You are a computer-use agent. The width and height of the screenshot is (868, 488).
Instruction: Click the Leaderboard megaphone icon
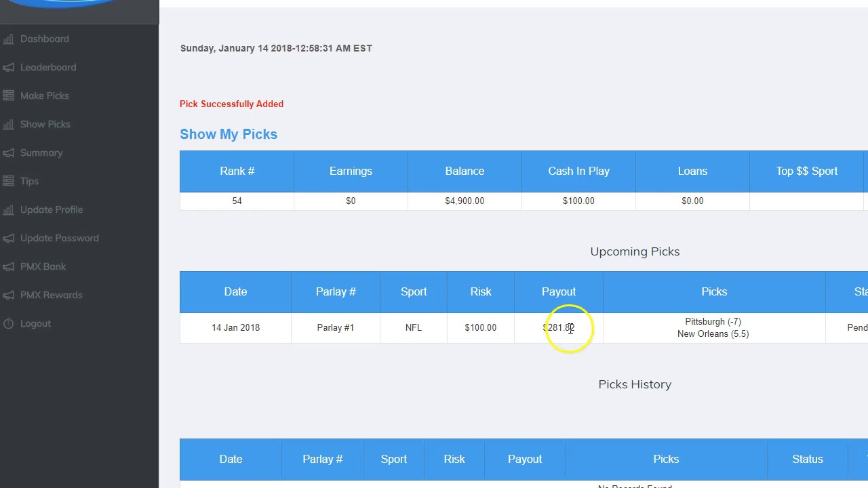pos(8,68)
